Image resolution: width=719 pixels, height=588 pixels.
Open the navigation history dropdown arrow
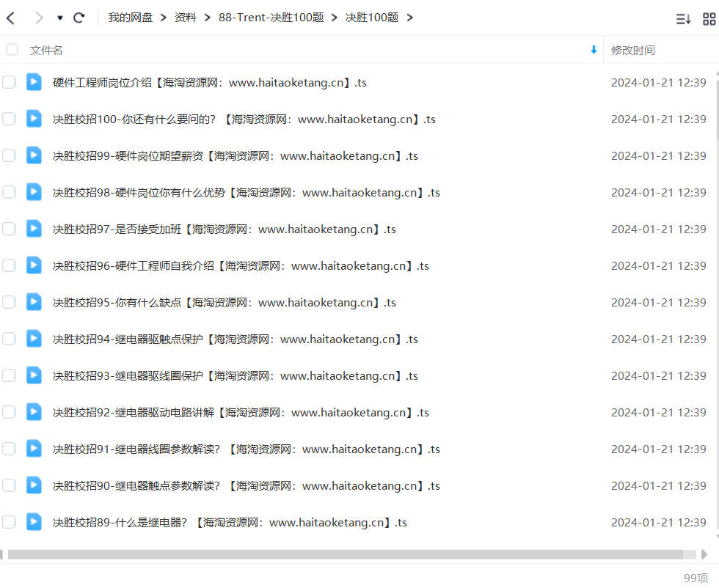pos(59,18)
